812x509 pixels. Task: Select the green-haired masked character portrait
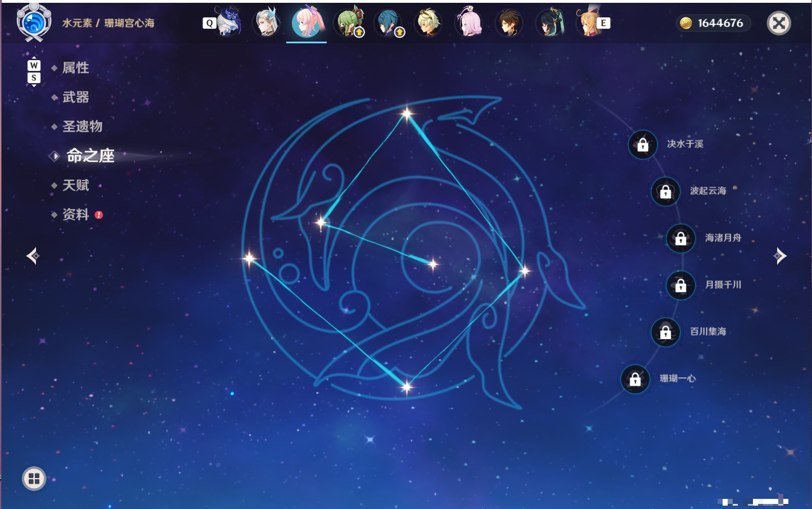pyautogui.click(x=349, y=22)
